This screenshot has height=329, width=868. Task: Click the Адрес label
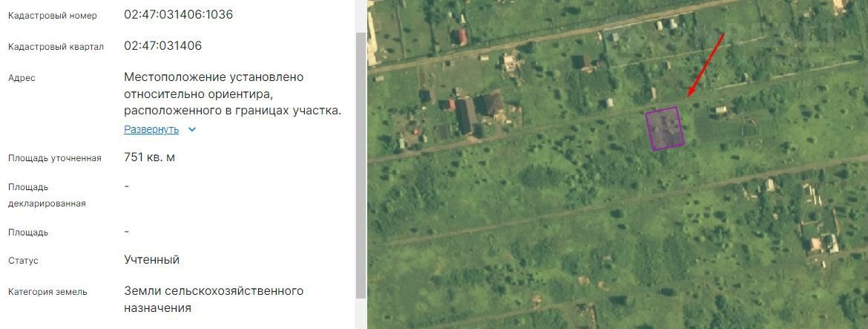point(22,78)
